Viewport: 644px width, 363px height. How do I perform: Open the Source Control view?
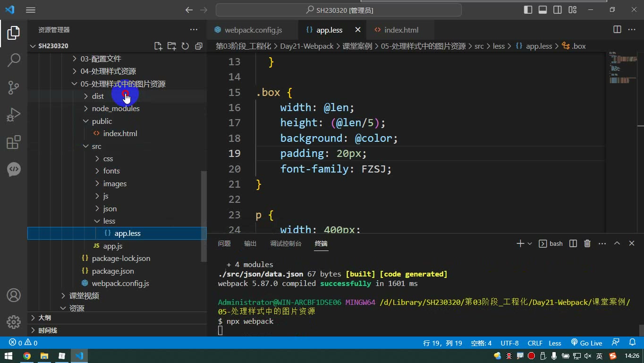[x=14, y=87]
